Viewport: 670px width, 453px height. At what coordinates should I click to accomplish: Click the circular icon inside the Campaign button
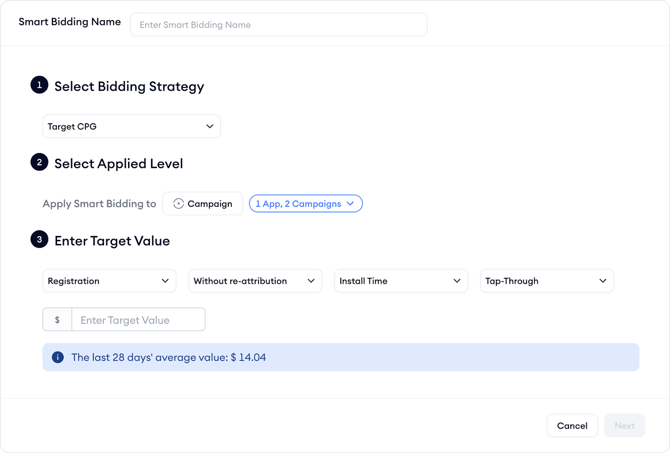(x=179, y=204)
